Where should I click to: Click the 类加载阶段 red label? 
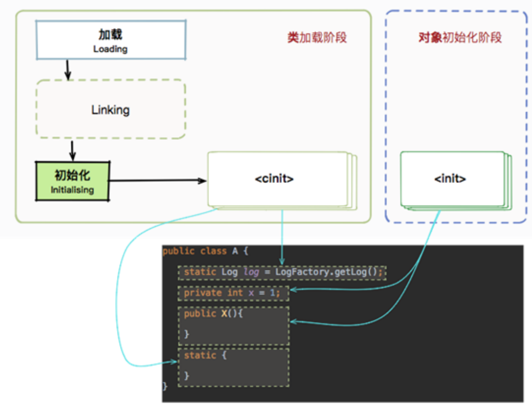tap(317, 37)
